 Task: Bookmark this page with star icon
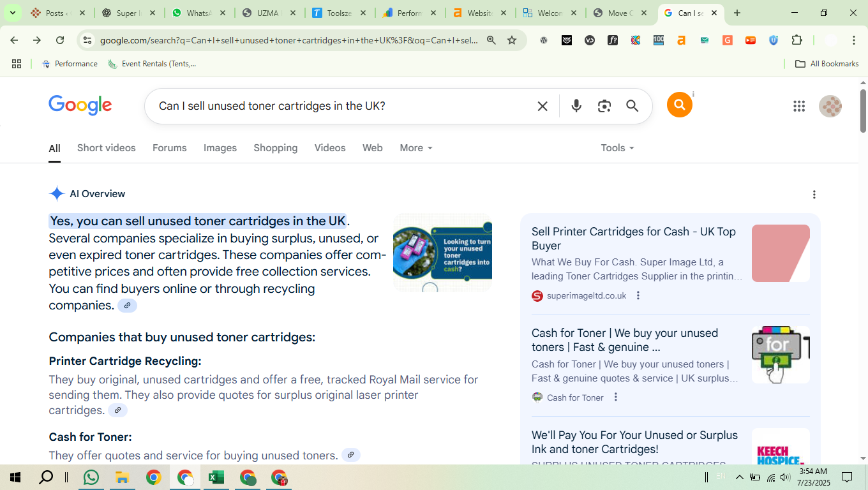(512, 40)
